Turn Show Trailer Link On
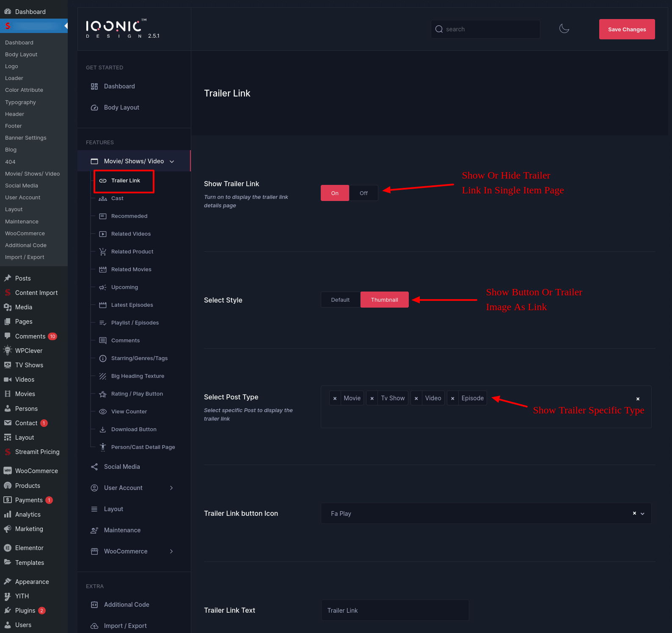The height and width of the screenshot is (633, 672). pyautogui.click(x=335, y=193)
